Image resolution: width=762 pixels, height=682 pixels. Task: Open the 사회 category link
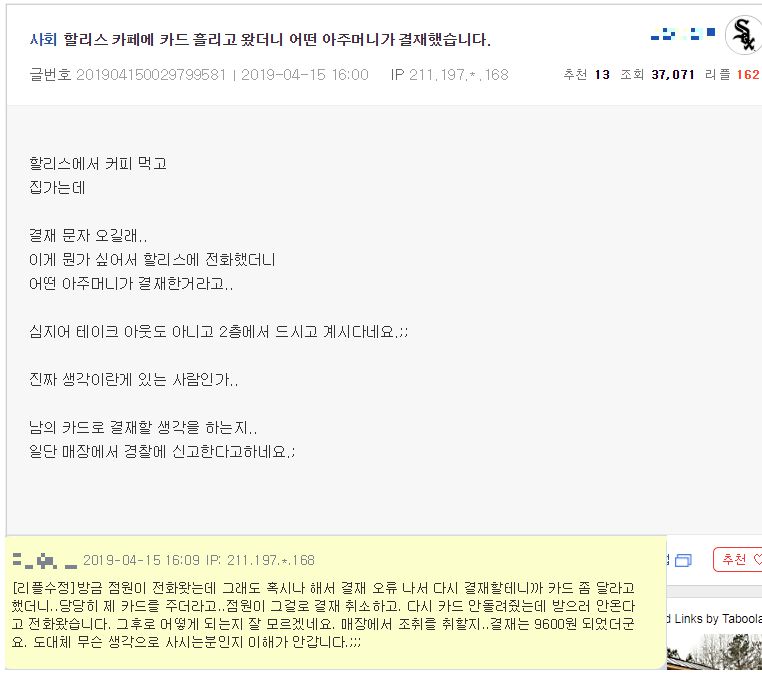43,39
